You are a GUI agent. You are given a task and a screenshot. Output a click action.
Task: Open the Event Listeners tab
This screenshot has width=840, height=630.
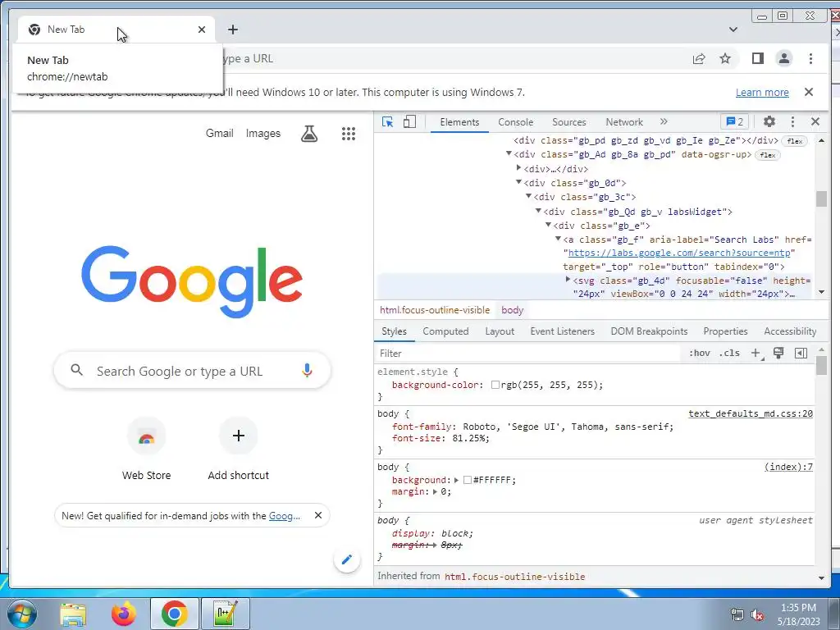coord(563,331)
